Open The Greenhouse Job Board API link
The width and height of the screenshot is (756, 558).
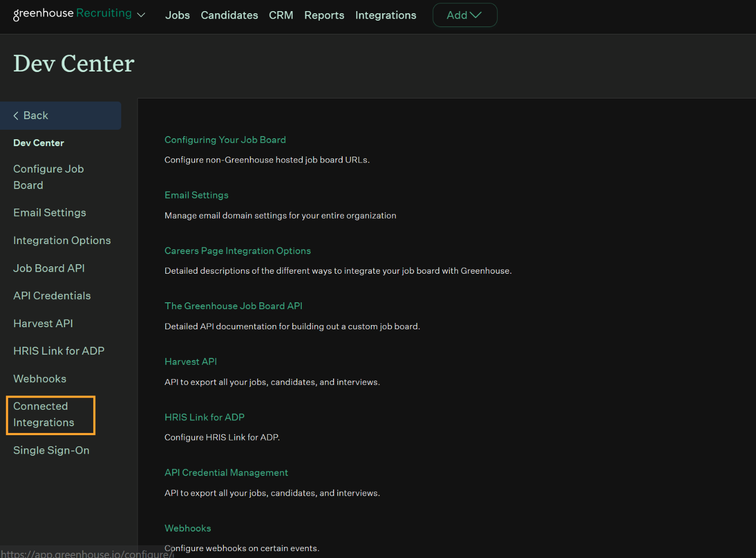coord(233,306)
